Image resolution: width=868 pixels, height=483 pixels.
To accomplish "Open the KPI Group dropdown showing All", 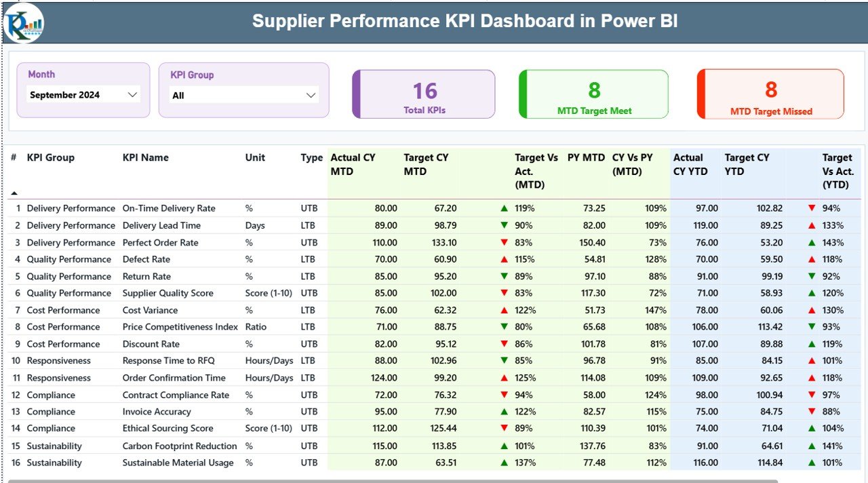I will pos(244,96).
